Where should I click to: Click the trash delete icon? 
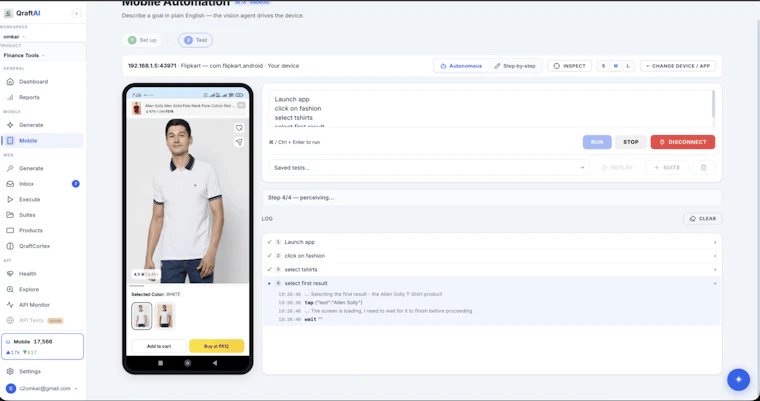click(703, 168)
